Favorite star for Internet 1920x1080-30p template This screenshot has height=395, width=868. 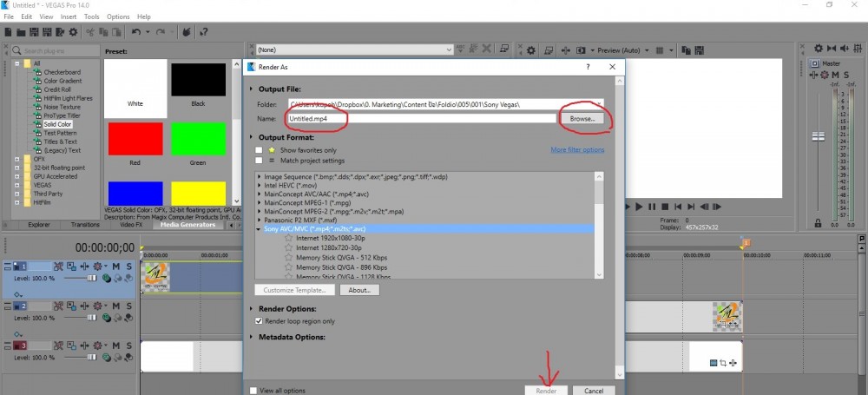click(x=288, y=238)
